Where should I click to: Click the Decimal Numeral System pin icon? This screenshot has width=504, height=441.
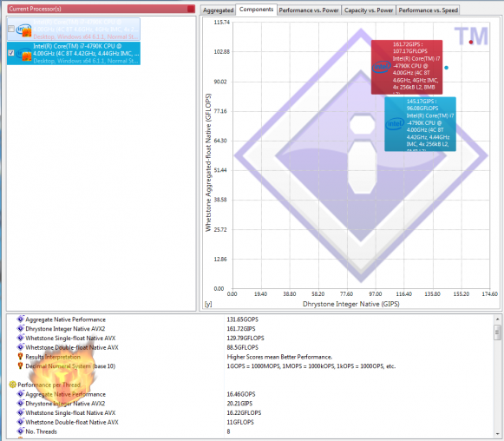pyautogui.click(x=20, y=365)
